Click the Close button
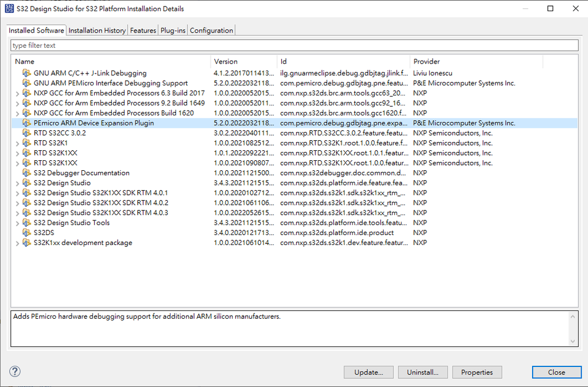The height and width of the screenshot is (387, 588). point(556,372)
